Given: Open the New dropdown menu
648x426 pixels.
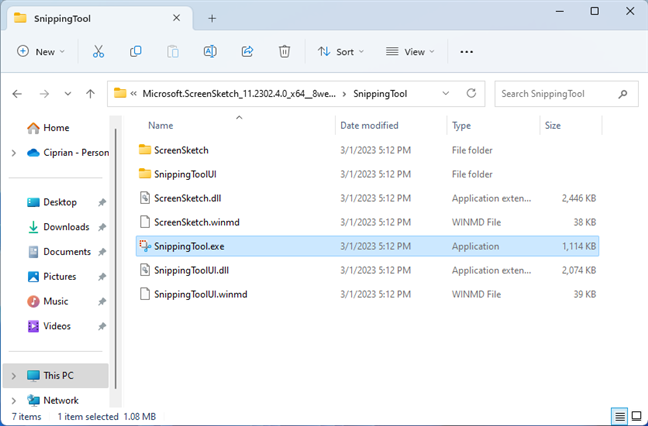Looking at the screenshot, I should tap(40, 51).
